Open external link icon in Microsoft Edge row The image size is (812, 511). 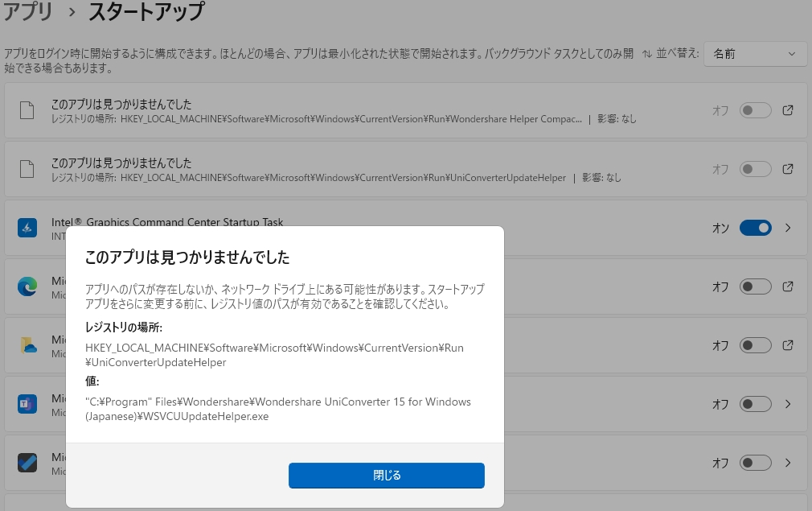click(x=788, y=286)
